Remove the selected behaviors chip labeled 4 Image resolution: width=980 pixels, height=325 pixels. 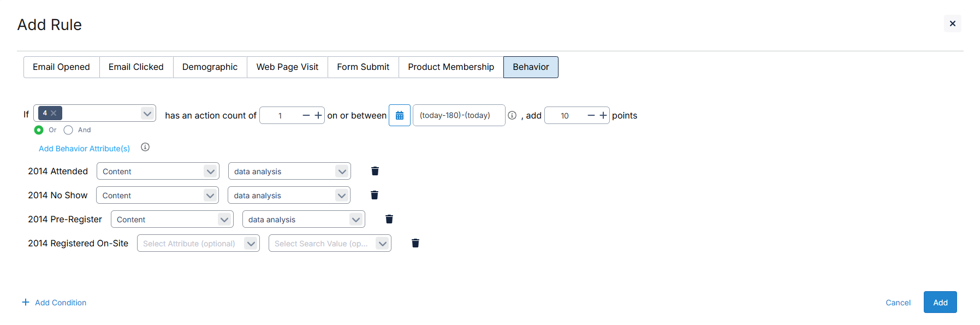[x=54, y=113]
